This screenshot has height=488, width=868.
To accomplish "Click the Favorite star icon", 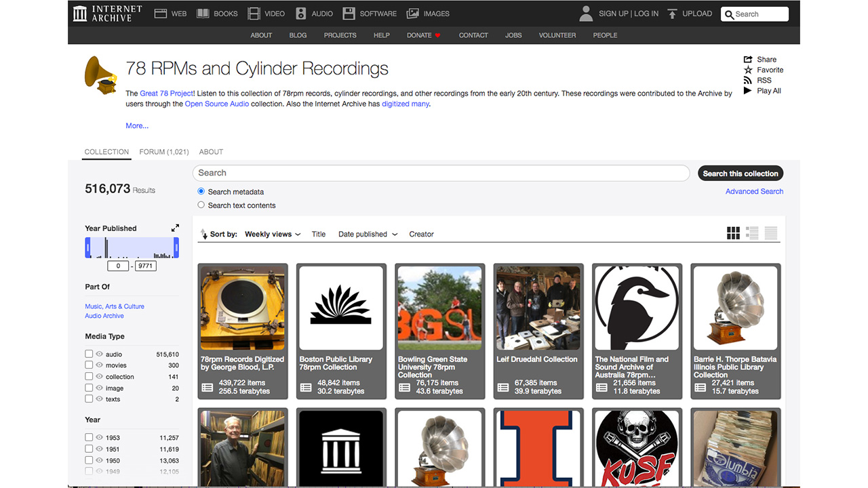I will [748, 70].
